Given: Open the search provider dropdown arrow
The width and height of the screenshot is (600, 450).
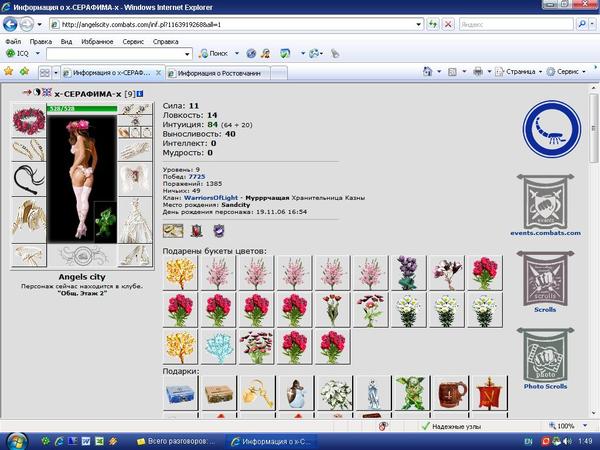Looking at the screenshot, I should 593,24.
